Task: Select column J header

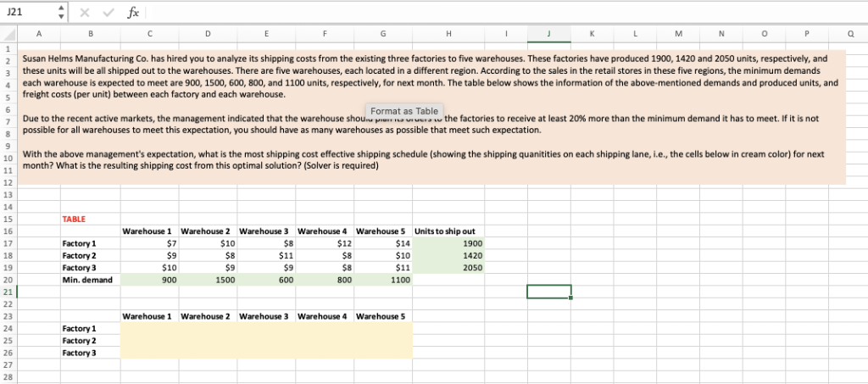Action: [x=549, y=34]
